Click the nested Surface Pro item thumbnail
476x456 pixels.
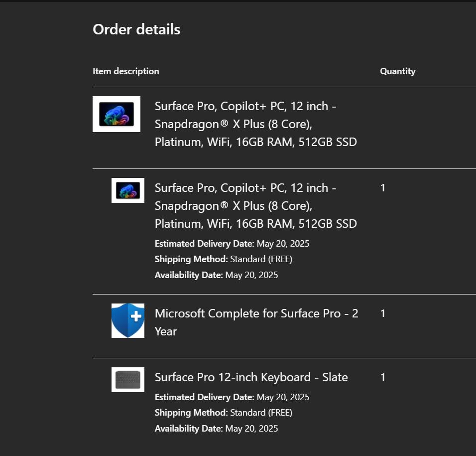coord(128,190)
